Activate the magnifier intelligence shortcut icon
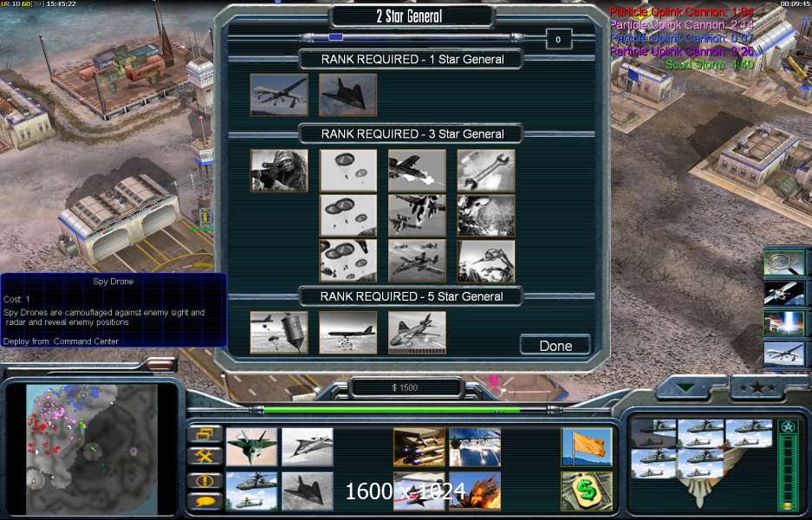 [x=783, y=263]
